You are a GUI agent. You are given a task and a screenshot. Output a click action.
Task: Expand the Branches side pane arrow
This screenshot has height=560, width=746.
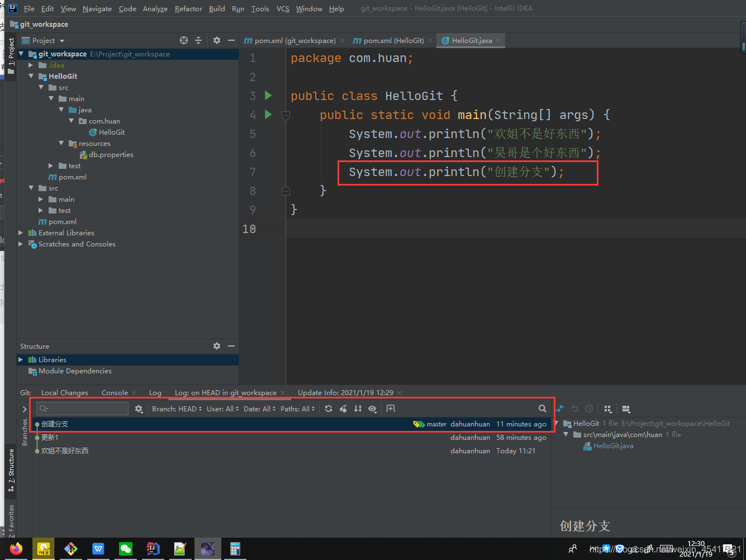click(x=25, y=409)
